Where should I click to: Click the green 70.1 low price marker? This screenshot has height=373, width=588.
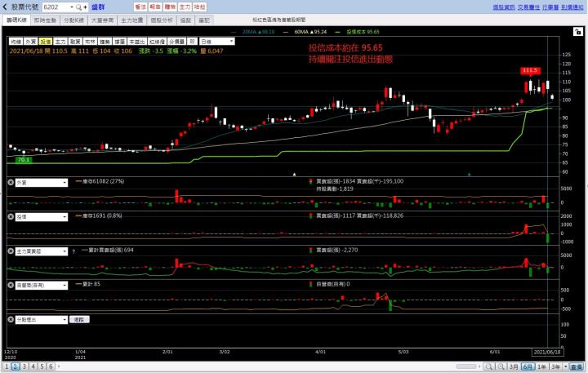click(x=23, y=160)
